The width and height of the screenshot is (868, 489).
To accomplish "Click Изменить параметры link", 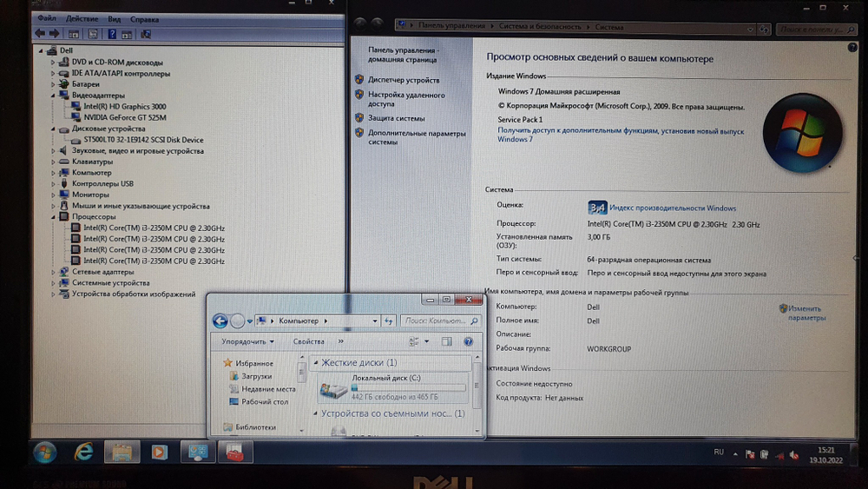I will [806, 313].
